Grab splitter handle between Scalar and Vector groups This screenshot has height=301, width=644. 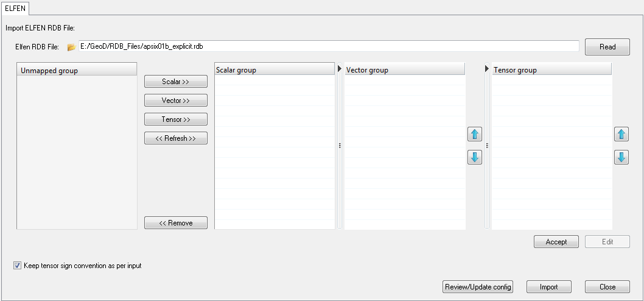tap(340, 146)
